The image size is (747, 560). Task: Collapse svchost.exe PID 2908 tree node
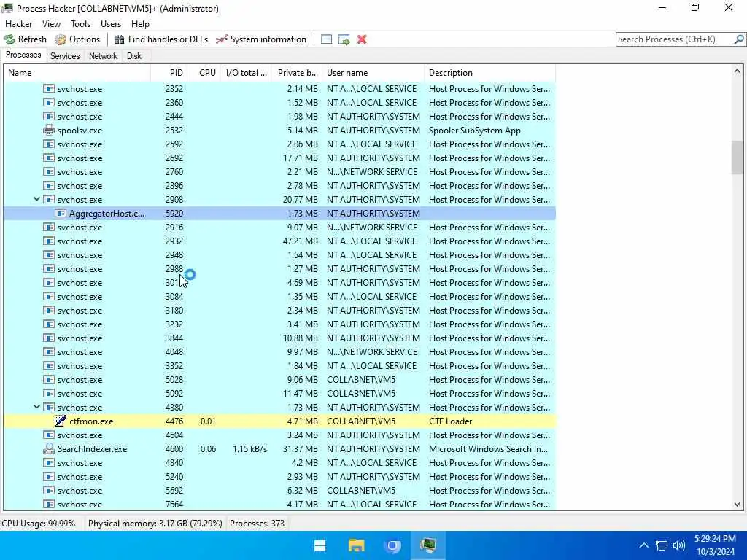click(36, 199)
